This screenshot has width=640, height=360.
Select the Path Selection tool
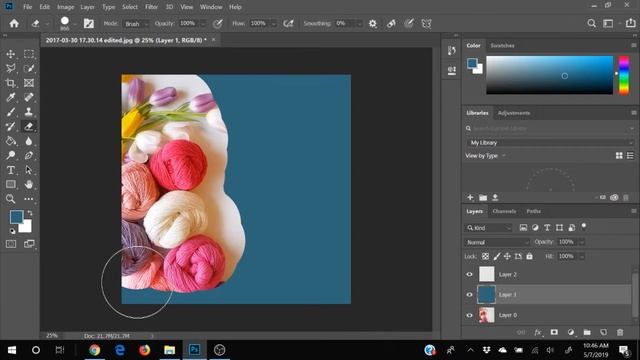click(29, 170)
